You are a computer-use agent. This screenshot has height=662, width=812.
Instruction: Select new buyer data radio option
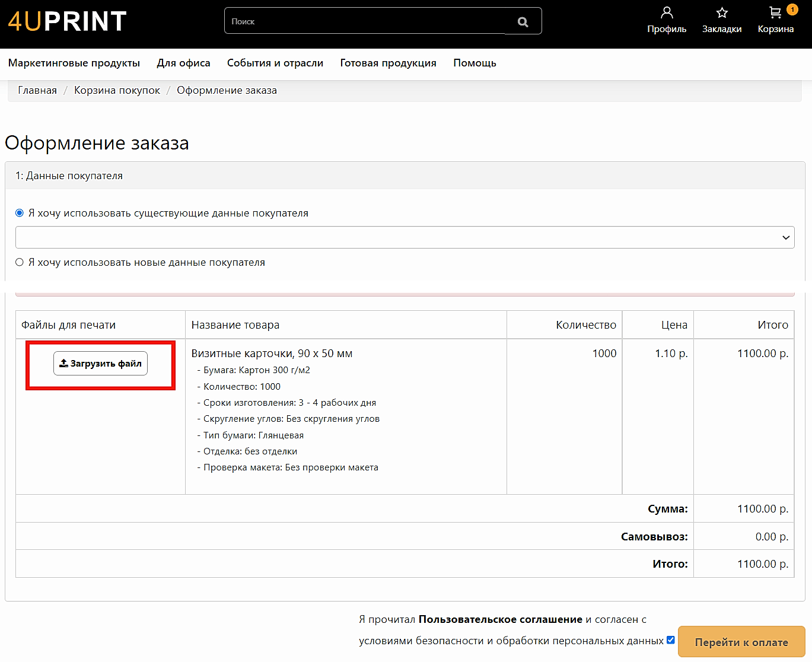coord(20,262)
